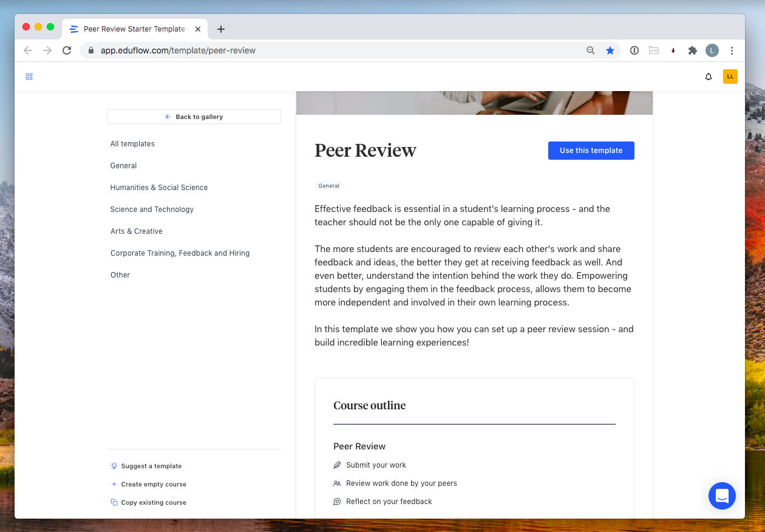
Task: Open the LL user avatar menu
Action: point(730,77)
